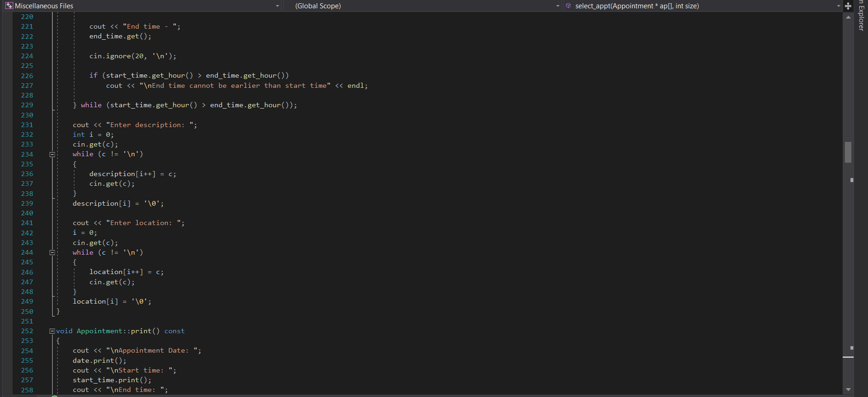Click the purple cube icon beside select_appt
Image resolution: width=868 pixels, height=397 pixels.
569,6
